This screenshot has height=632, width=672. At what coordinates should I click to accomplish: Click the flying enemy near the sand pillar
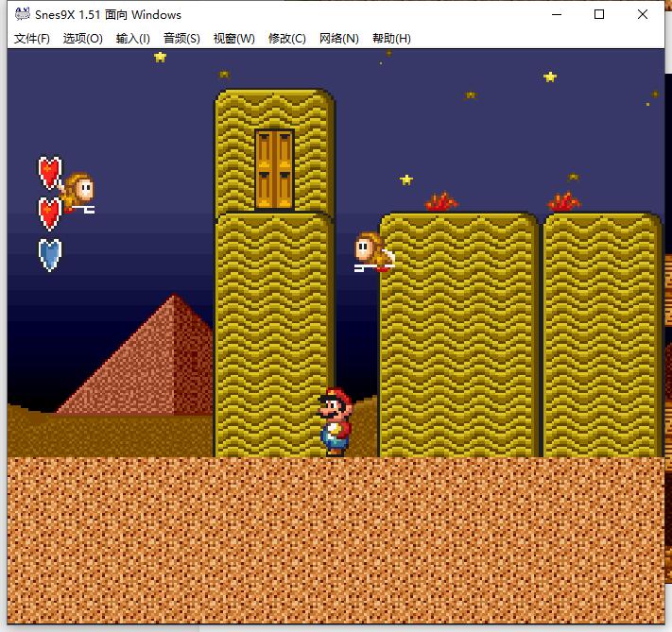click(x=374, y=252)
